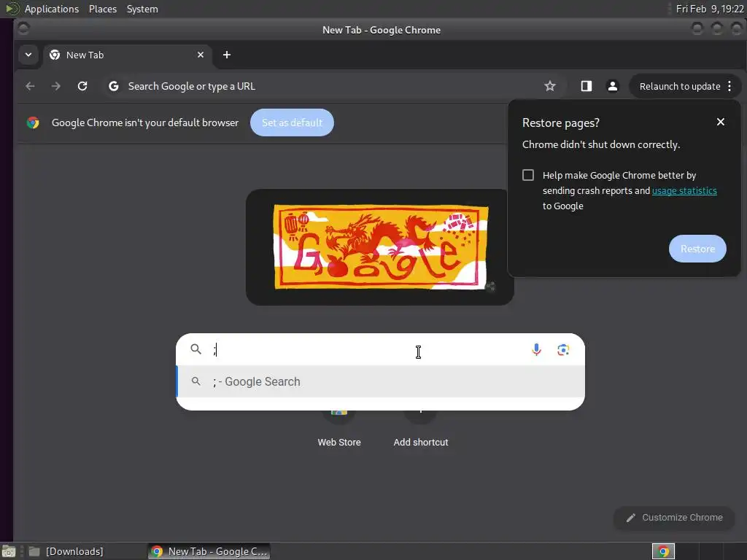Screen dimensions: 747x560
Task: Click the browser back arrow
Action: [30, 86]
